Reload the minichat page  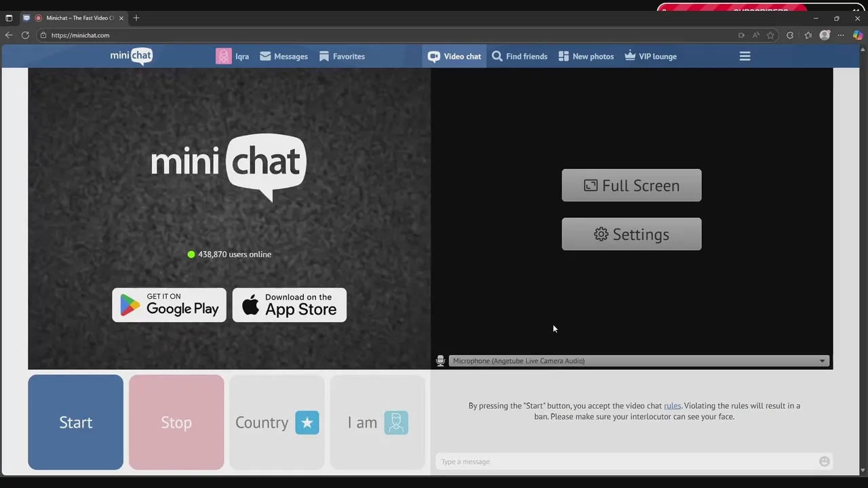(25, 35)
